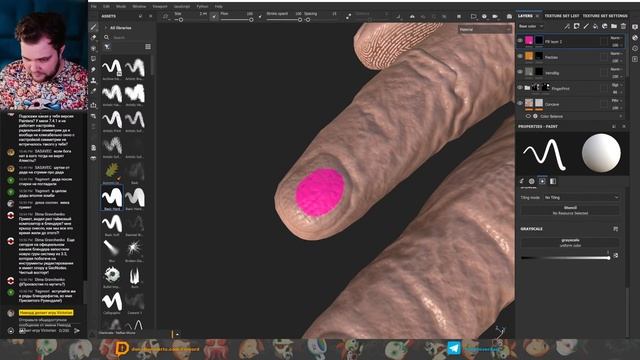This screenshot has height=360, width=640.
Task: Expand All libraries in Assets
Action: (106, 28)
